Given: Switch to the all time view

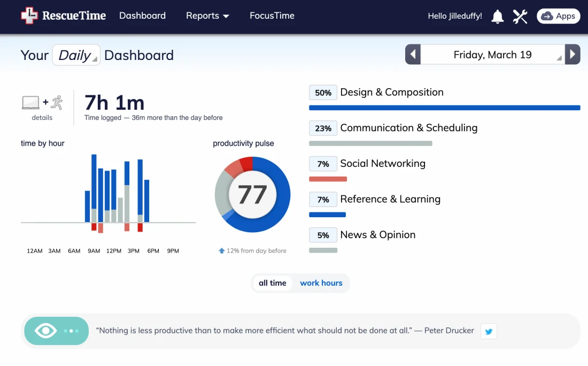Looking at the screenshot, I should pyautogui.click(x=273, y=283).
